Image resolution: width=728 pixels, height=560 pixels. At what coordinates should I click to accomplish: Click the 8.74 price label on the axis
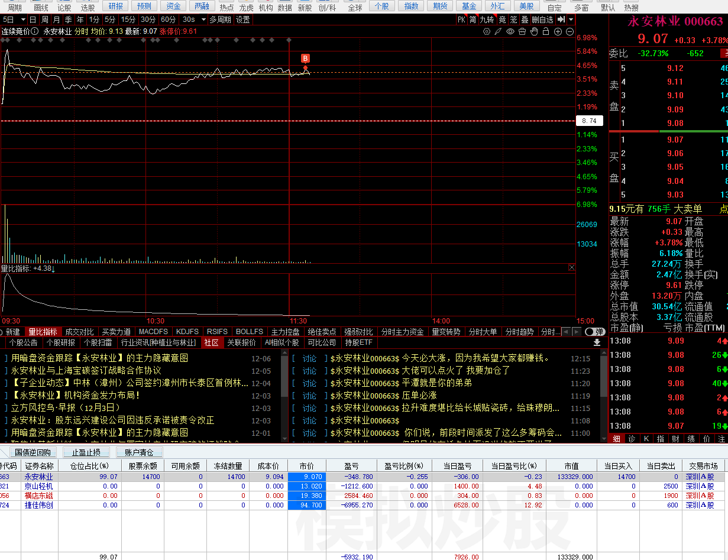pos(590,121)
